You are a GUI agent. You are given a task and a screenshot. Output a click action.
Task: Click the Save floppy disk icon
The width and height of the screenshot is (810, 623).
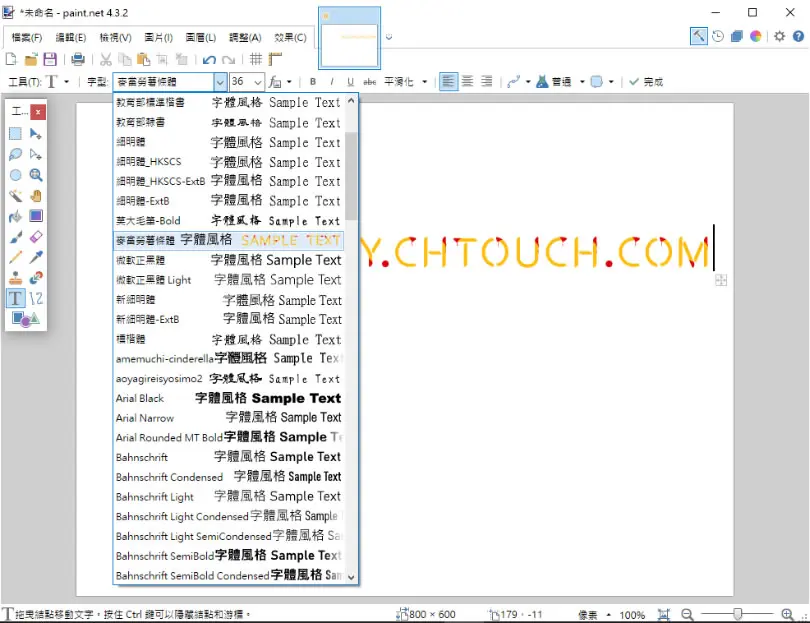[50, 59]
